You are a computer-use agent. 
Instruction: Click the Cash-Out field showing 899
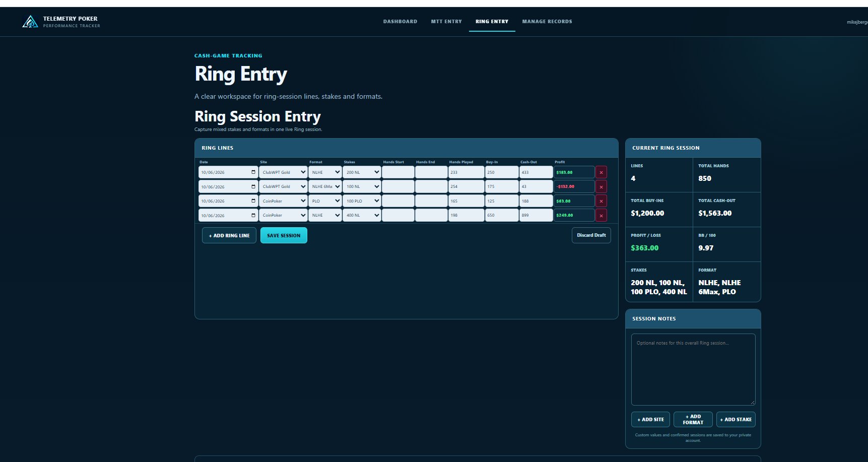pos(536,215)
